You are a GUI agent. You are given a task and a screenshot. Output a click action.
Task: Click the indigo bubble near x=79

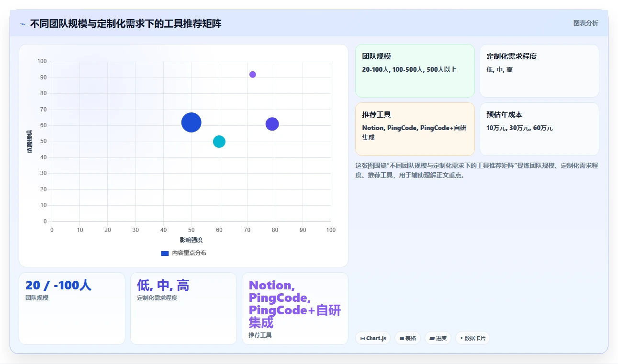272,124
